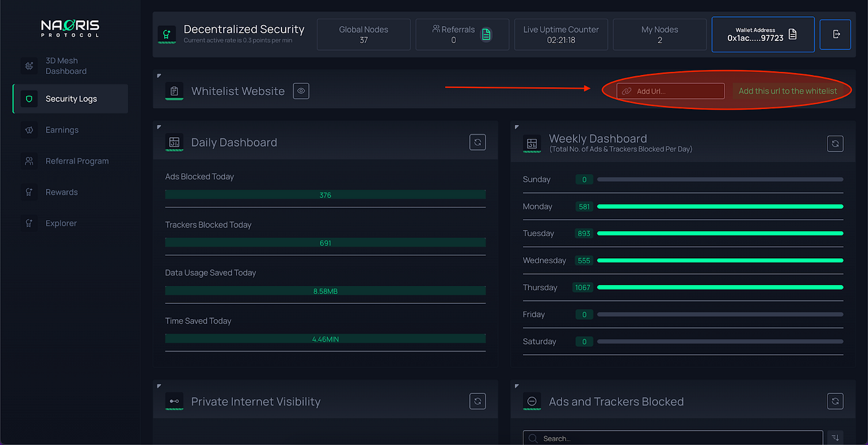The image size is (868, 445).
Task: Click the search magnifier icon
Action: [533, 438]
